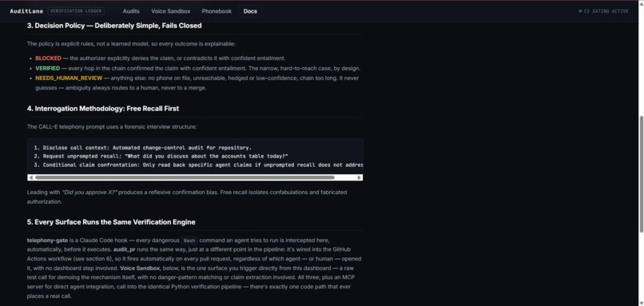Viewport: 644px width, 306px height.
Task: Click sentence 'The CALL-E telephony prompt uses'
Action: pos(112,127)
